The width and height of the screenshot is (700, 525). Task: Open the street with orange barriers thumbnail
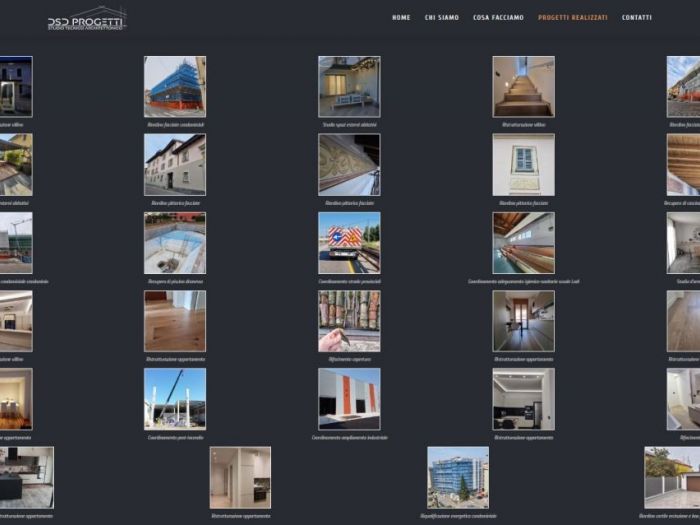[683, 87]
